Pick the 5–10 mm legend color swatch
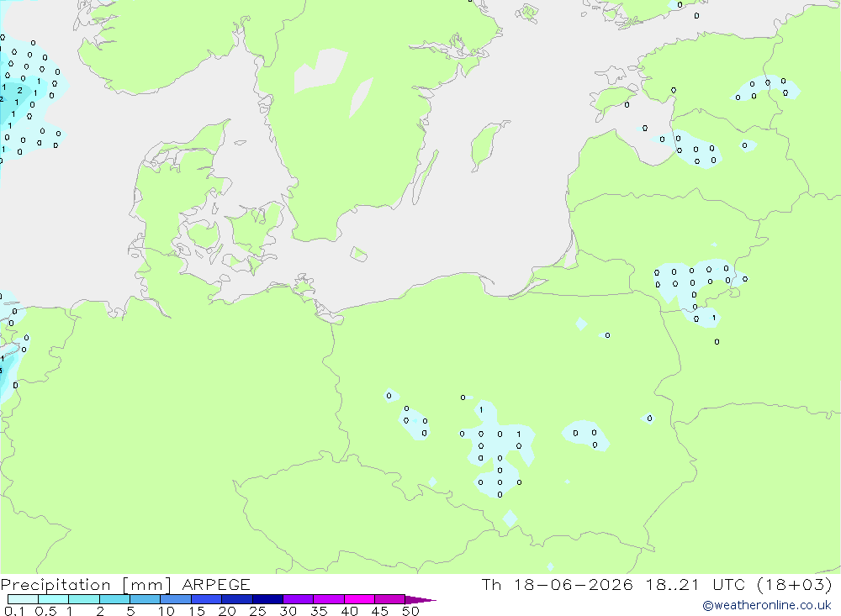The image size is (841, 616). tap(145, 599)
